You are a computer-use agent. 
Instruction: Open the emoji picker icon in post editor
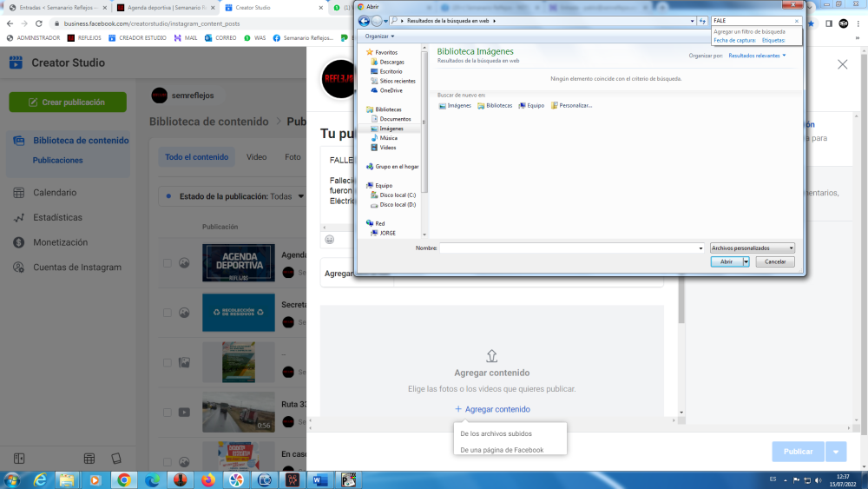329,240
